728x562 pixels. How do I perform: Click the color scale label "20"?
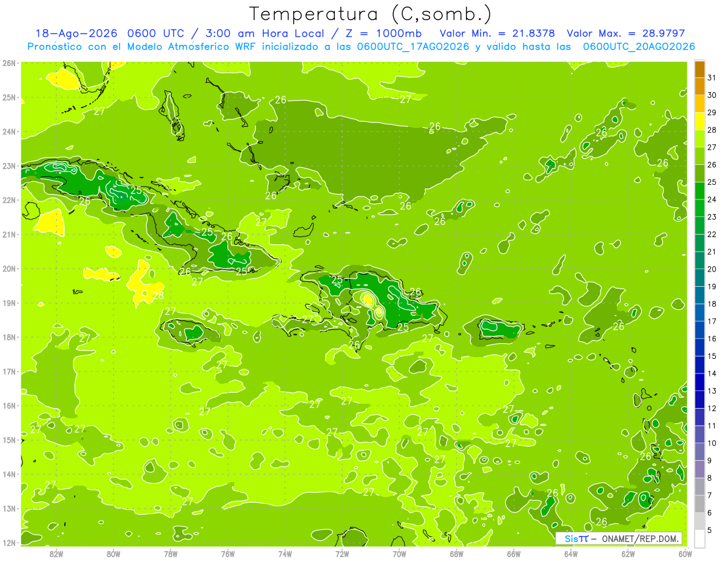712,269
